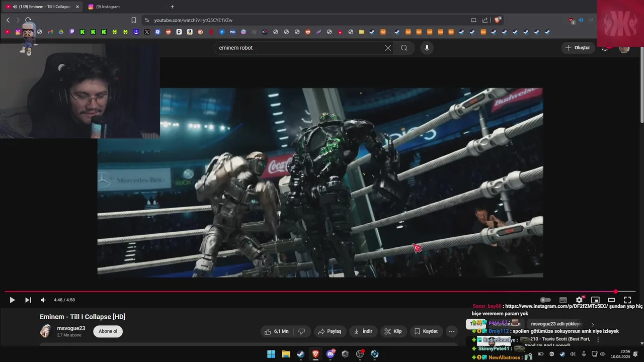Toggle autoplay switch in player
Viewport: 644px width, 362px height.
[545, 300]
